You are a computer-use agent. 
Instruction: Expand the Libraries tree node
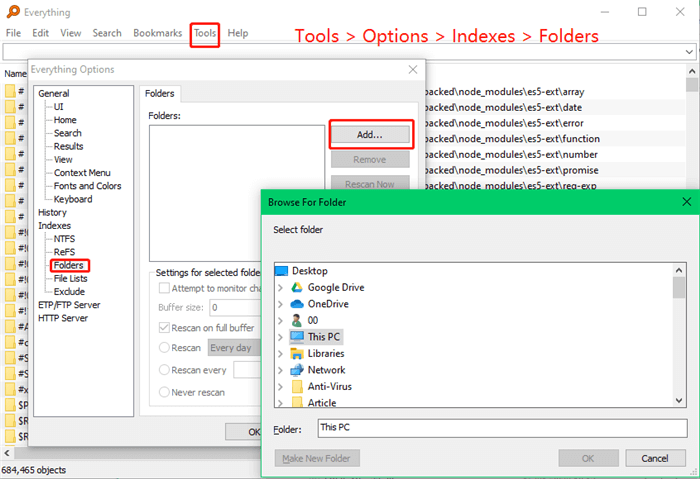(x=280, y=354)
